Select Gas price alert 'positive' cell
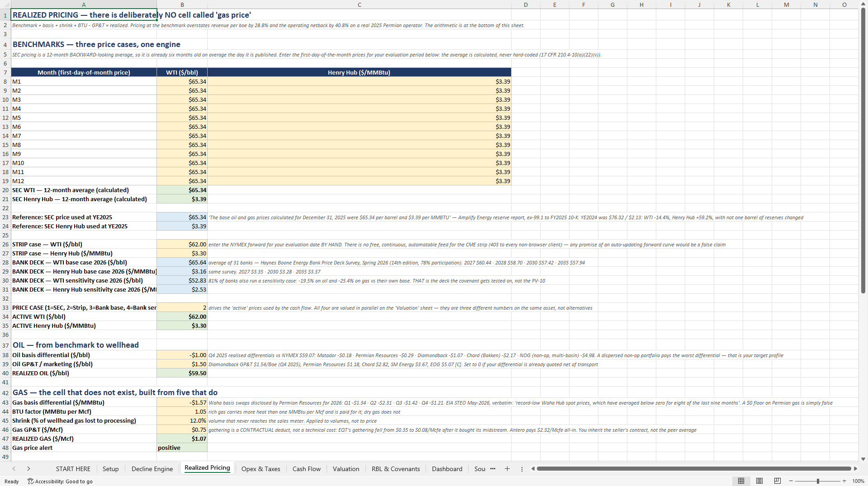 (x=182, y=448)
